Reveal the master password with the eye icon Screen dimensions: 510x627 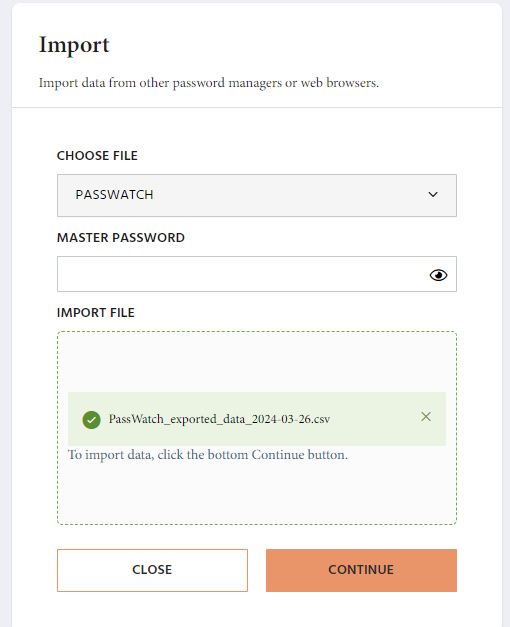pyautogui.click(x=438, y=275)
